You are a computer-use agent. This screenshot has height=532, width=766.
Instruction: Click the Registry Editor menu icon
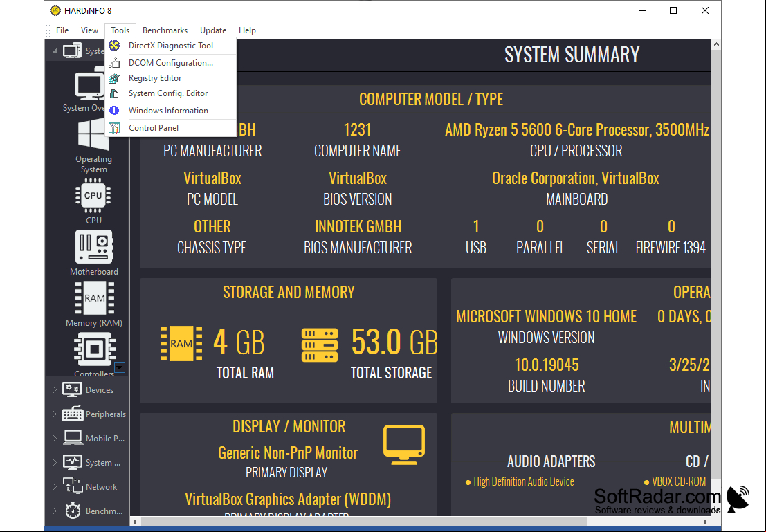tap(114, 78)
